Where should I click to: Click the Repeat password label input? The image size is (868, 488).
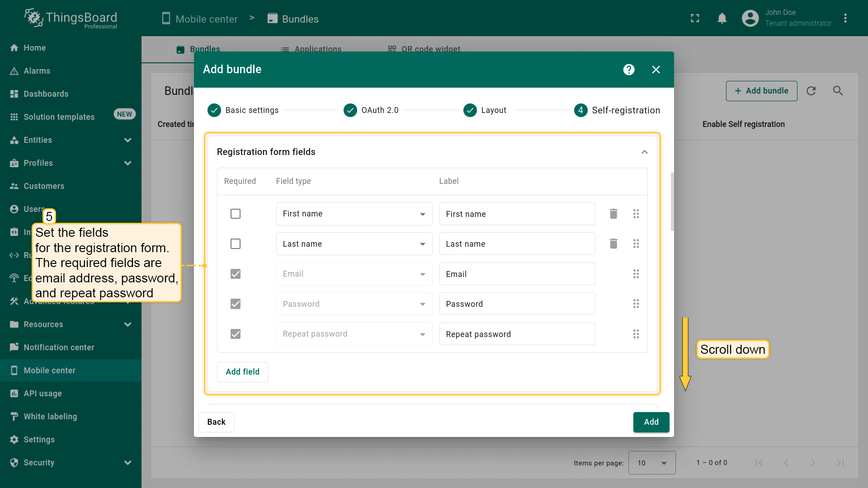pyautogui.click(x=517, y=334)
